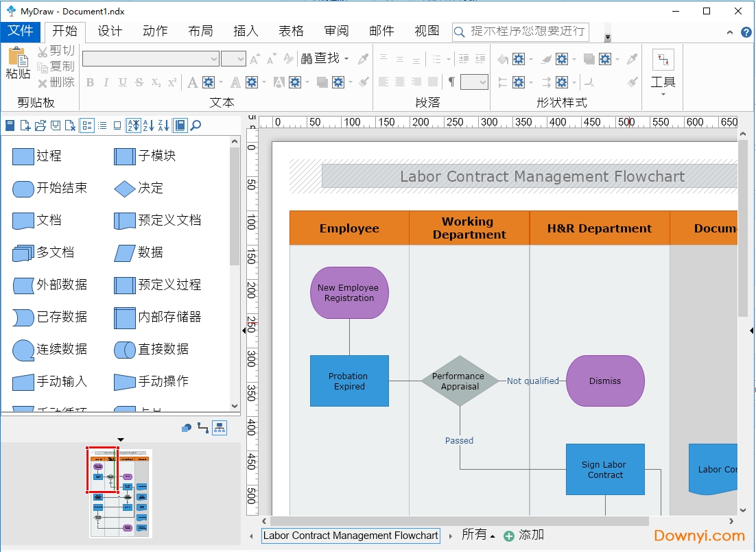Expand the 工具 tools dropdown
Image resolution: width=756 pixels, height=552 pixels.
tap(663, 93)
